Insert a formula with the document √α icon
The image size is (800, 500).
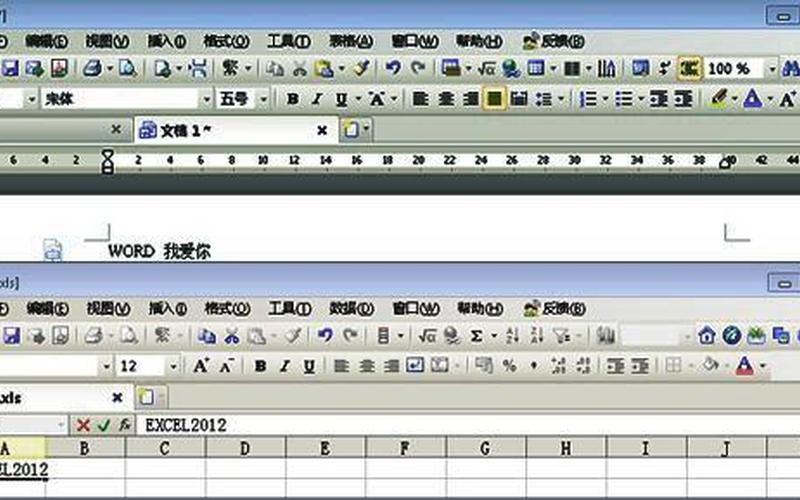click(486, 68)
